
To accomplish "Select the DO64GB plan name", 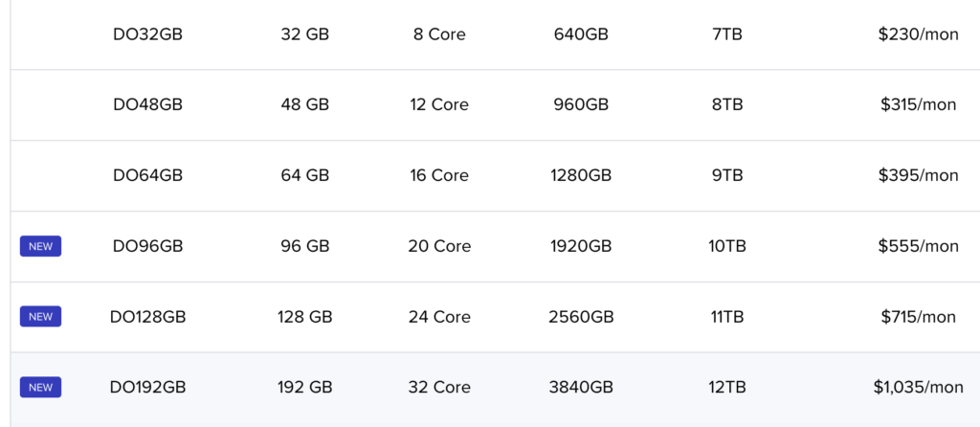I will [148, 175].
